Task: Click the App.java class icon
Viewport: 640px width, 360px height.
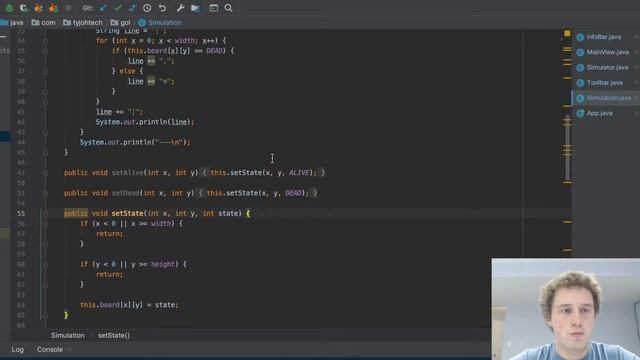Action: point(580,113)
